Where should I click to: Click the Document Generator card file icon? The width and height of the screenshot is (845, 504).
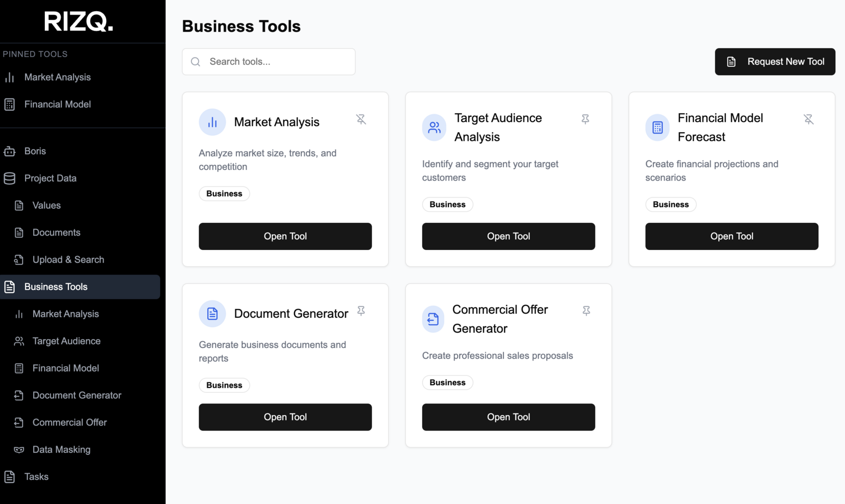coord(212,314)
